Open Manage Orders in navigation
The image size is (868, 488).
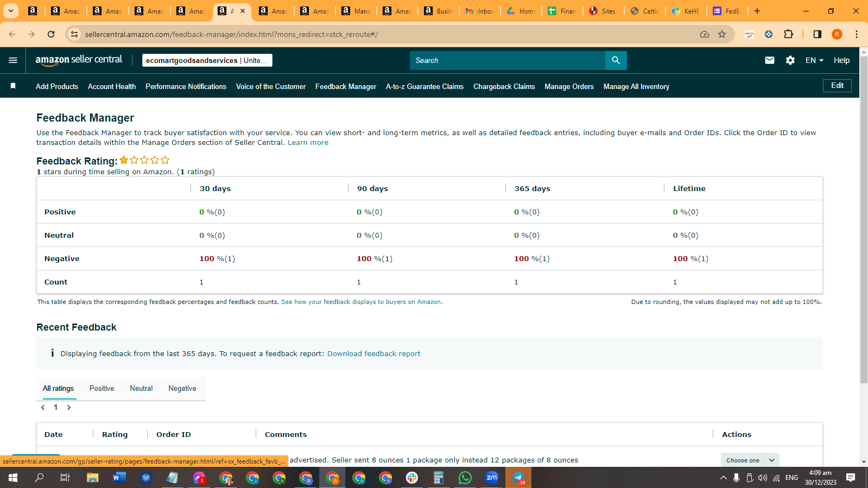click(x=569, y=86)
